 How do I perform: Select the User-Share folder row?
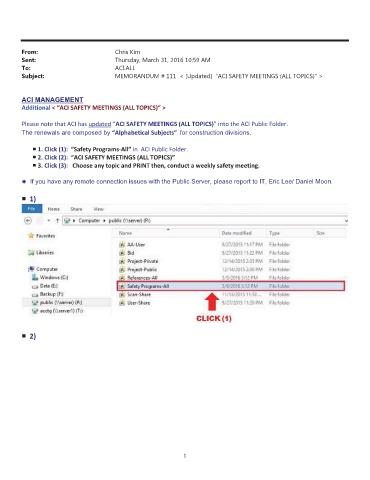point(231,303)
